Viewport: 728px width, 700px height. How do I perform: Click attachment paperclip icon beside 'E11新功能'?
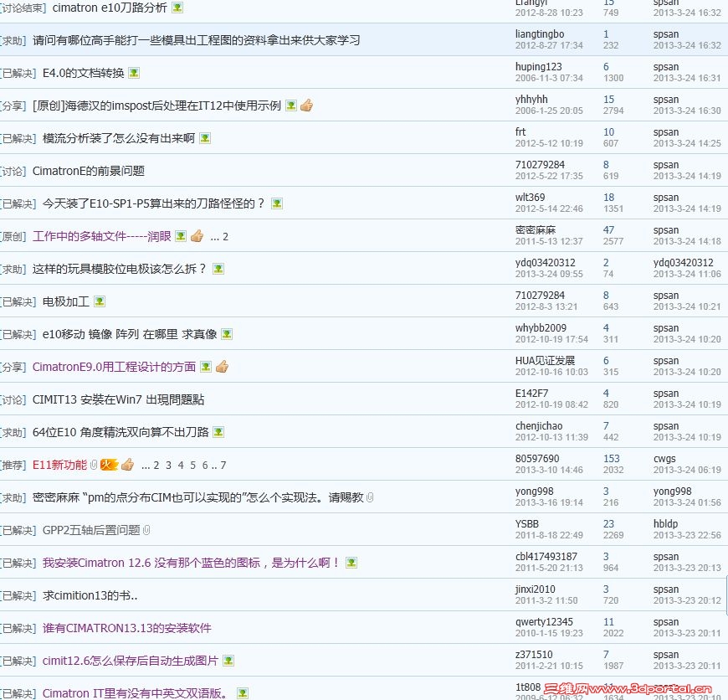(94, 465)
